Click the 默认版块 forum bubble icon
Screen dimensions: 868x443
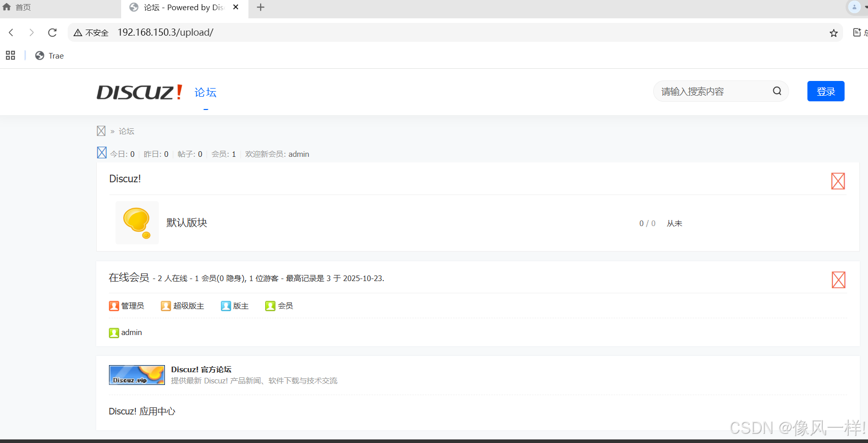pyautogui.click(x=137, y=223)
